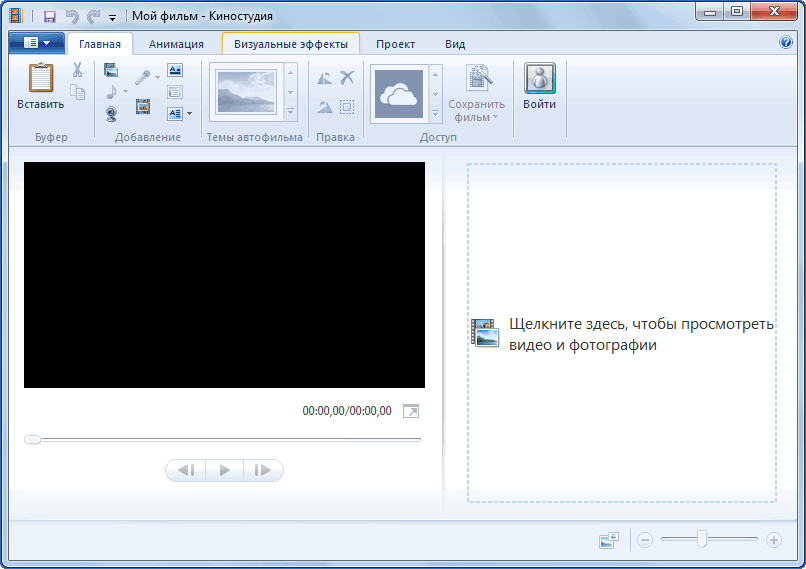Click the zoom in plus button
The image size is (806, 569).
(x=774, y=540)
